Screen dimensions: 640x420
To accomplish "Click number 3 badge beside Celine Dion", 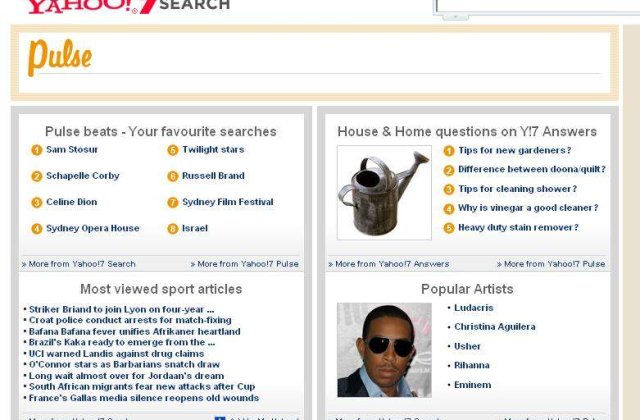I will pos(37,202).
